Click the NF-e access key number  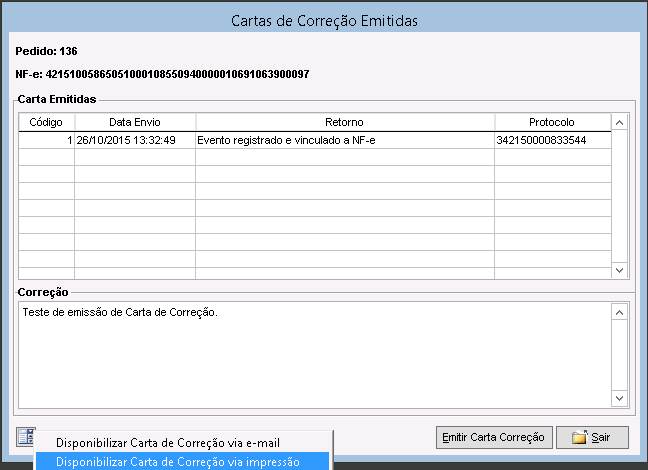(177, 74)
